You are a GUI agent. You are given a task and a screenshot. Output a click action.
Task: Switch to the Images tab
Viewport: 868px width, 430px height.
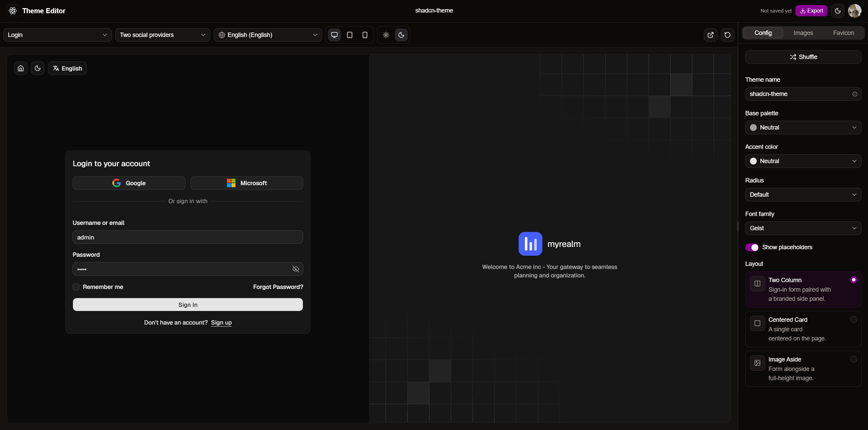click(x=803, y=33)
